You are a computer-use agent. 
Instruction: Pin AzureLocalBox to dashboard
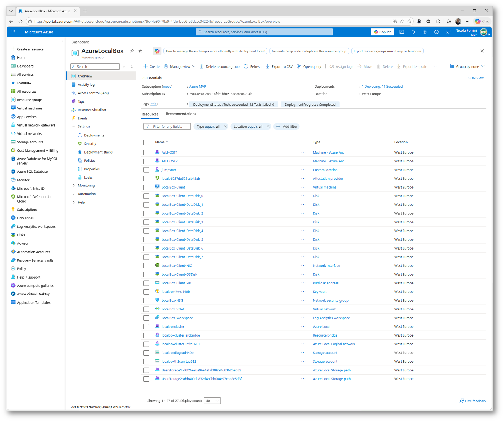click(x=131, y=51)
